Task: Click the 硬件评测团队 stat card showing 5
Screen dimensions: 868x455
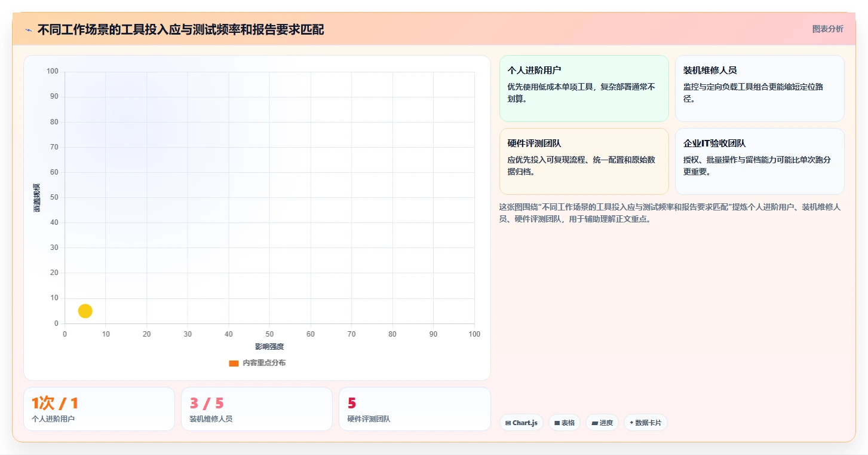Action: (415, 409)
